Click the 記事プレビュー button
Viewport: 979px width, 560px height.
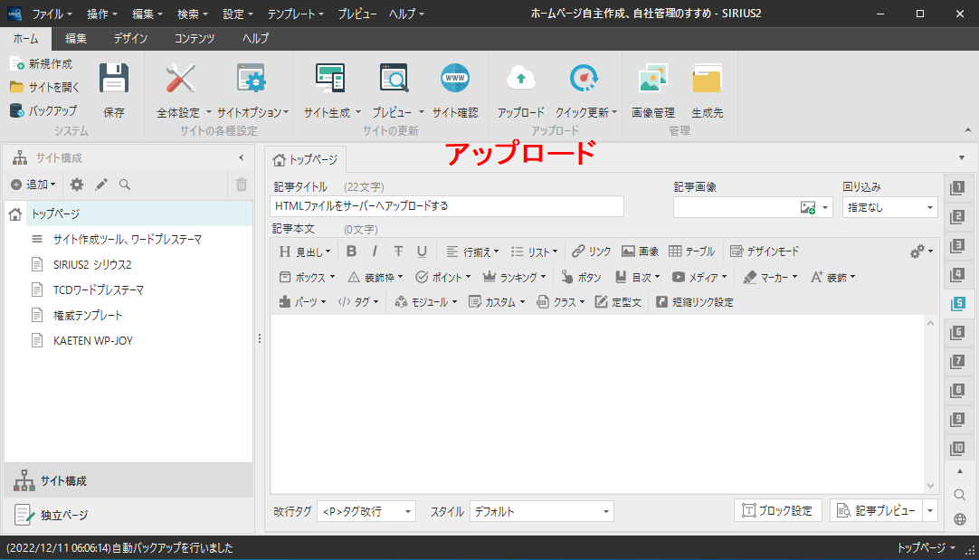pos(876,510)
